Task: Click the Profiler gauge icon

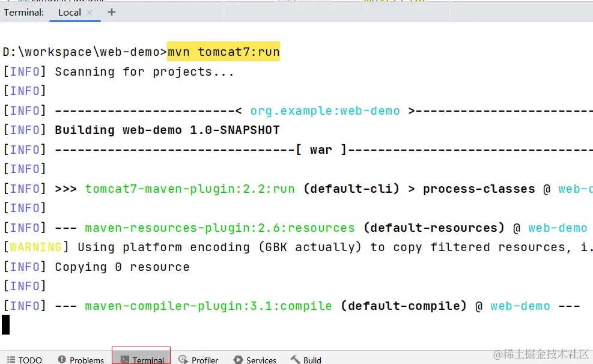Action: pyautogui.click(x=183, y=359)
